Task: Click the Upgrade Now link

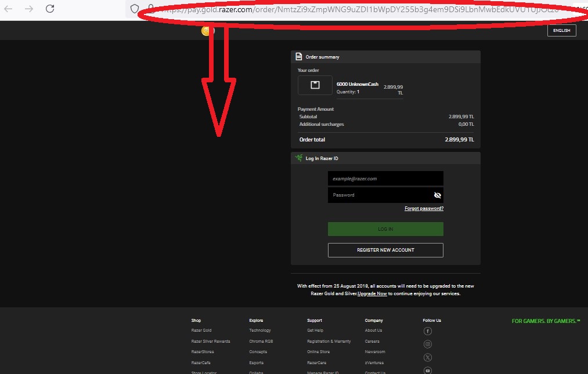Action: 372,294
